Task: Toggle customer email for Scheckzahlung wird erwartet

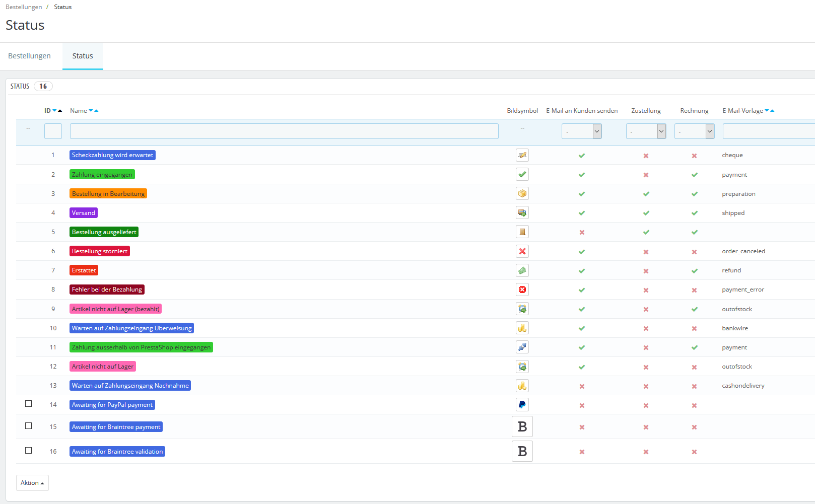Action: [582, 156]
